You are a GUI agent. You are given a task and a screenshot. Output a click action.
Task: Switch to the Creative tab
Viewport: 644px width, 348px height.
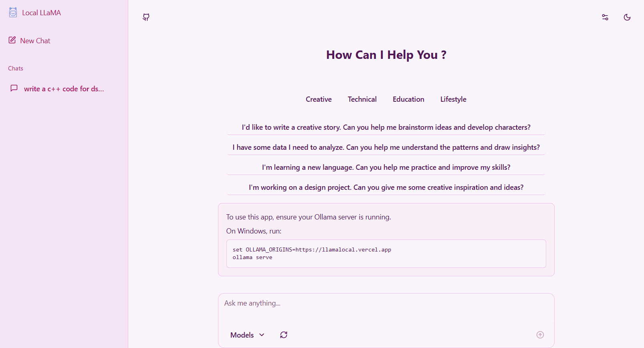pyautogui.click(x=319, y=99)
